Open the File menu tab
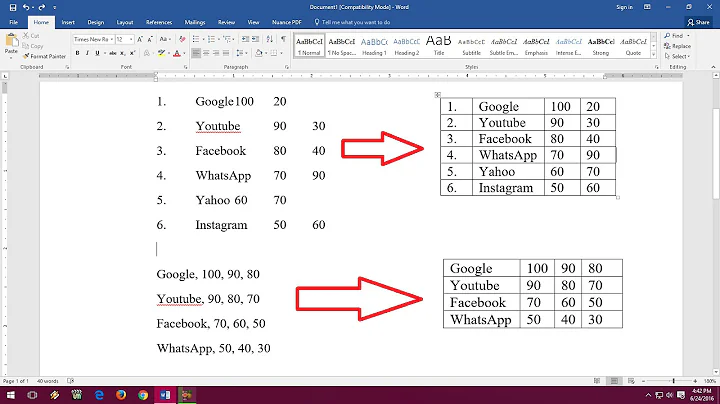This screenshot has height=404, width=720. 13,22
